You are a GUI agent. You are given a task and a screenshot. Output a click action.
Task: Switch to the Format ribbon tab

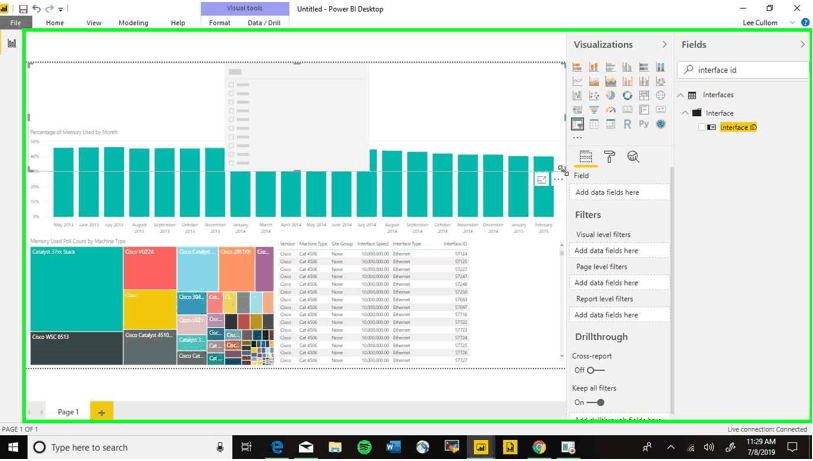220,23
